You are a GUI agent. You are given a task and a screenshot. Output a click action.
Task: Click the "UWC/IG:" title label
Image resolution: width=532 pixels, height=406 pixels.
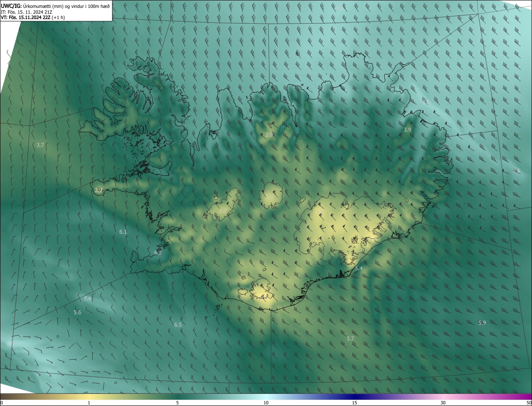coord(11,6)
